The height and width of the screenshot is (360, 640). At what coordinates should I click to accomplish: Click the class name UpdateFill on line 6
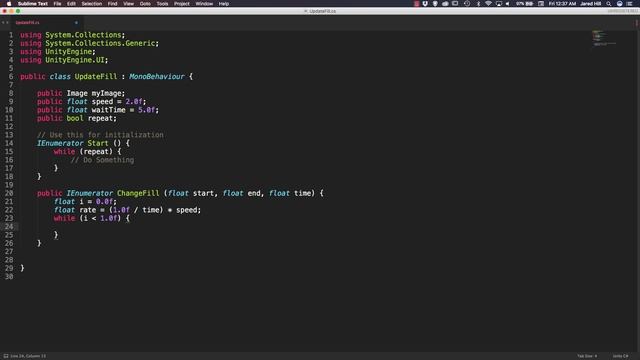pos(96,77)
